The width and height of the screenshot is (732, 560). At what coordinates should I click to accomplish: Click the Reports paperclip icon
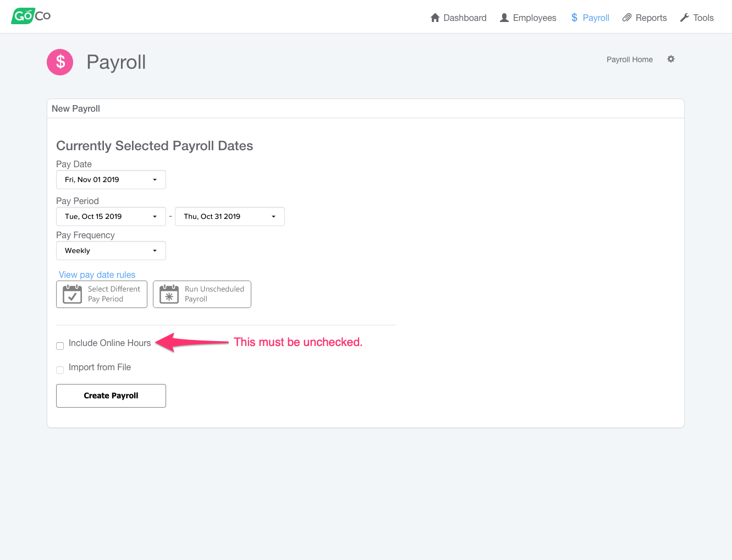tap(626, 18)
